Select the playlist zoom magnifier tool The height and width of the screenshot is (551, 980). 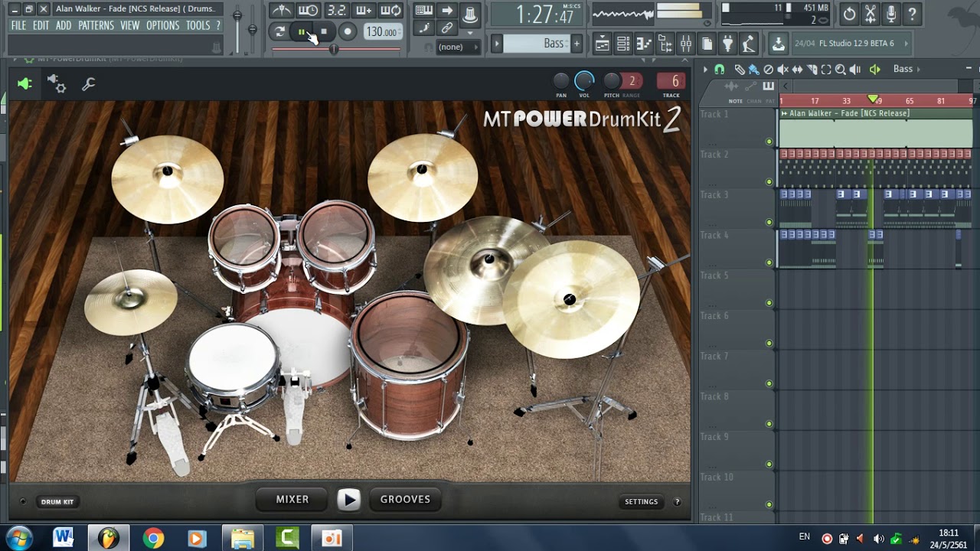(x=841, y=70)
